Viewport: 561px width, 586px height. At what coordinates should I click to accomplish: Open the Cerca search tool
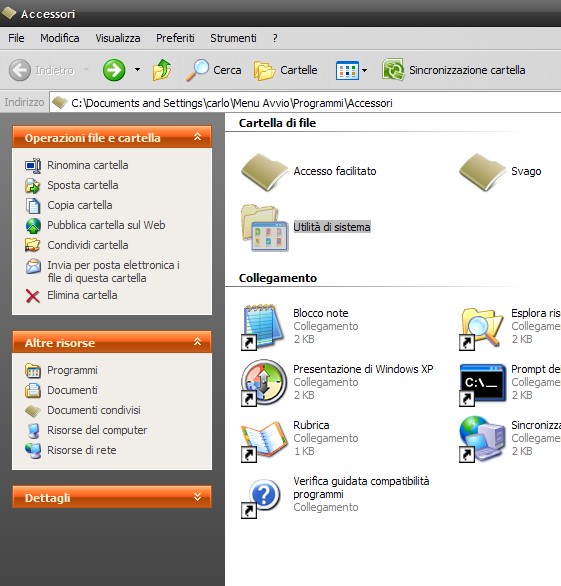pos(214,70)
